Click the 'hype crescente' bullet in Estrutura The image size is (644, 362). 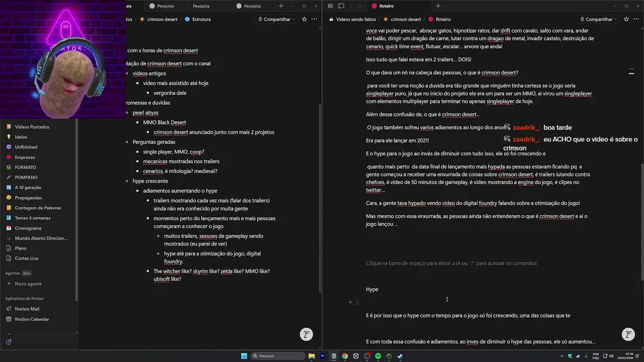tap(150, 181)
